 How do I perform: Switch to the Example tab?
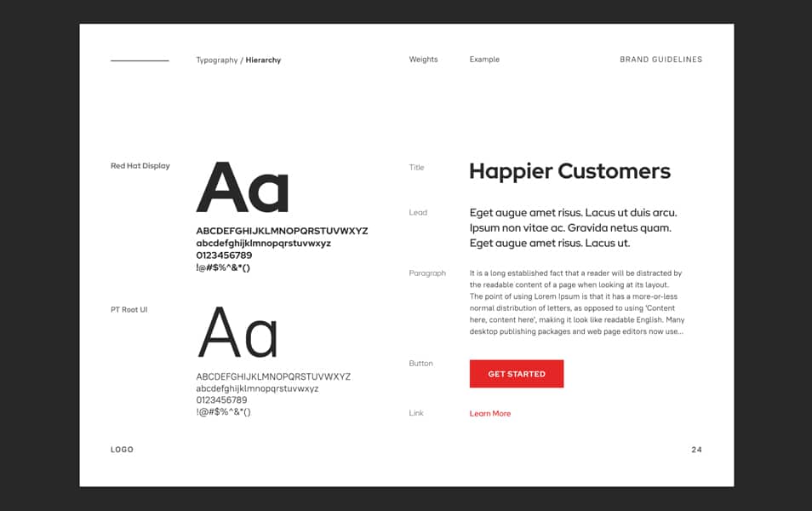coord(484,59)
